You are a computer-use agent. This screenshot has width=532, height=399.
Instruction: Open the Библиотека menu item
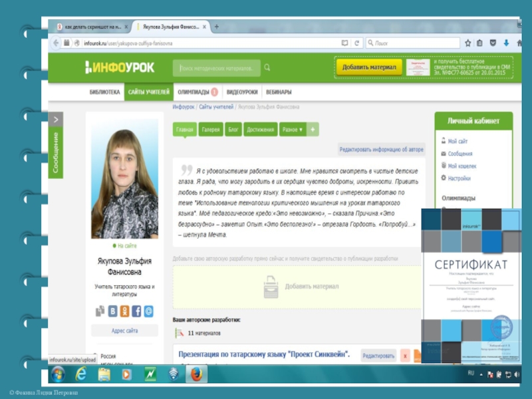click(x=104, y=92)
